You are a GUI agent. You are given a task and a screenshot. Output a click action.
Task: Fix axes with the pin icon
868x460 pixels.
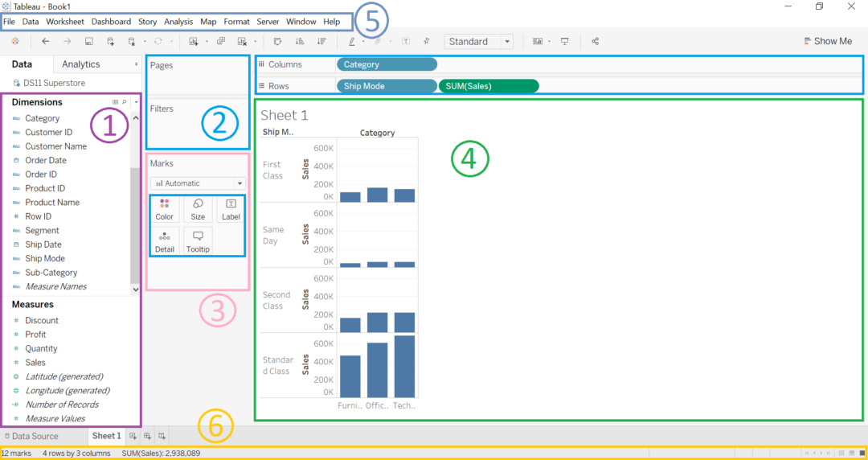pos(426,41)
